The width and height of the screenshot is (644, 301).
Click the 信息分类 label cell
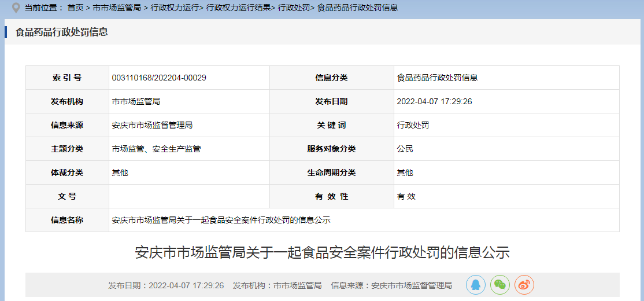[331, 78]
